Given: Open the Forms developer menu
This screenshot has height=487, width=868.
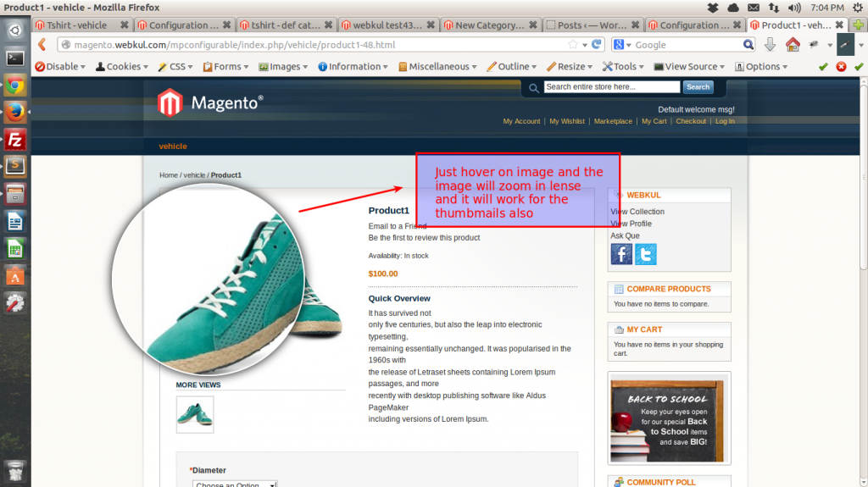Looking at the screenshot, I should [225, 66].
